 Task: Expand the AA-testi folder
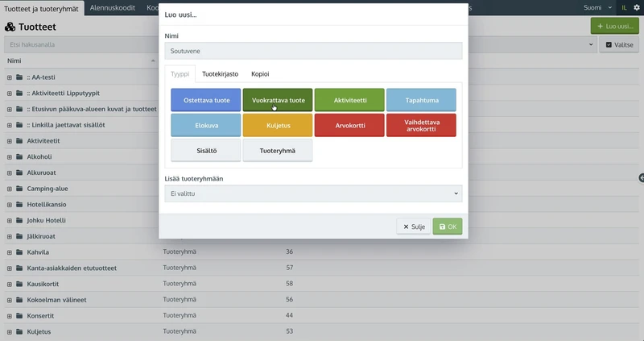point(10,77)
